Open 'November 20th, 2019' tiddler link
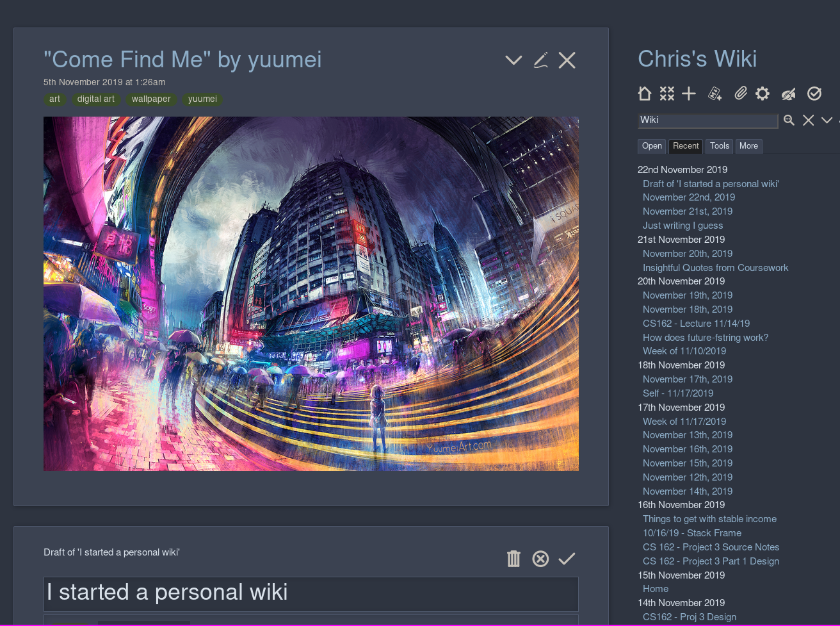This screenshot has height=626, width=840. point(688,254)
